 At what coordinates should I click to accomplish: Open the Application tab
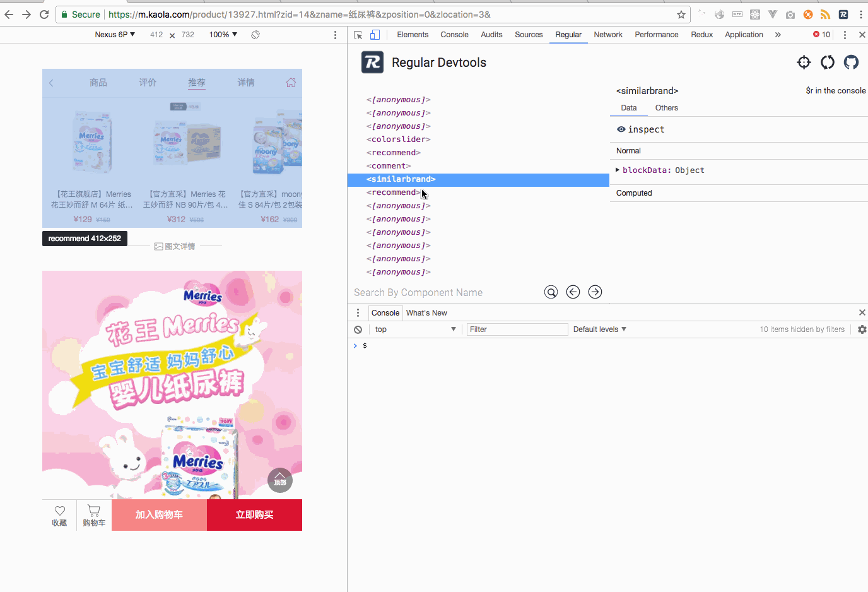pyautogui.click(x=744, y=35)
